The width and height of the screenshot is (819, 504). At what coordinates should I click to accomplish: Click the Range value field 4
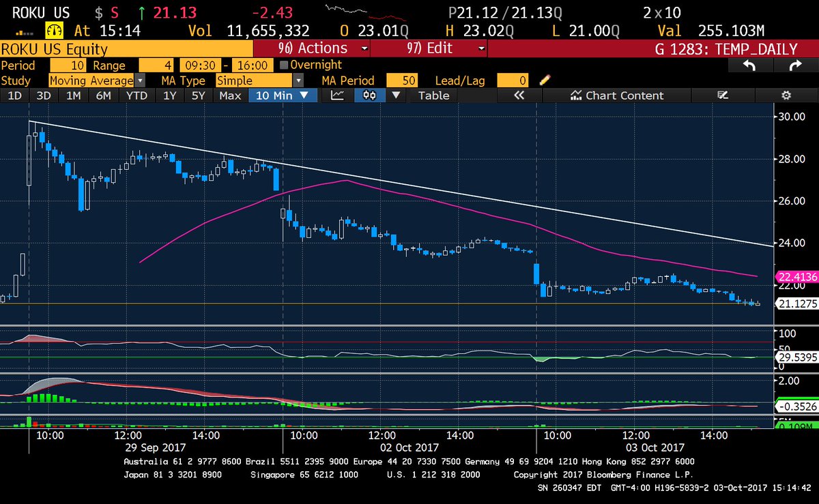click(156, 65)
